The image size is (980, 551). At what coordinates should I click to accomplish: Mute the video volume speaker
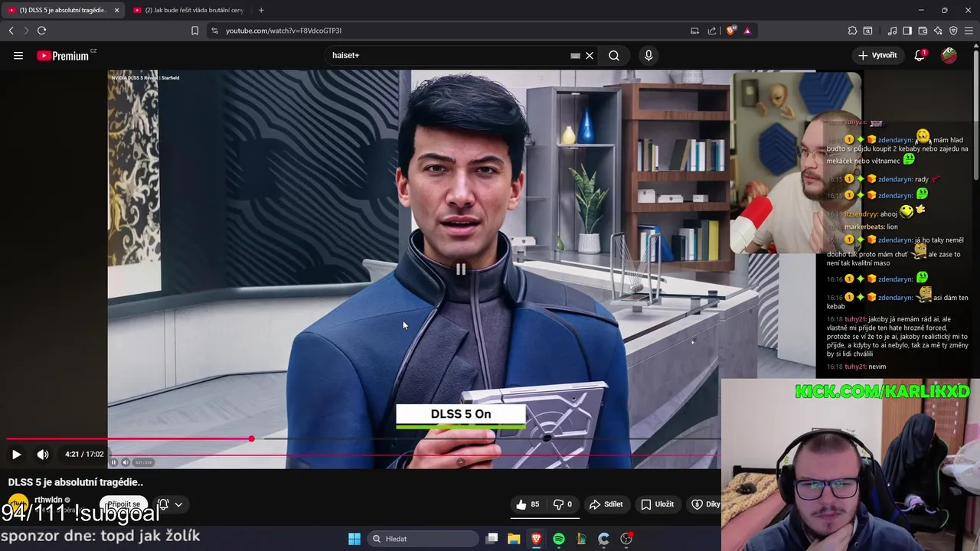tap(43, 454)
